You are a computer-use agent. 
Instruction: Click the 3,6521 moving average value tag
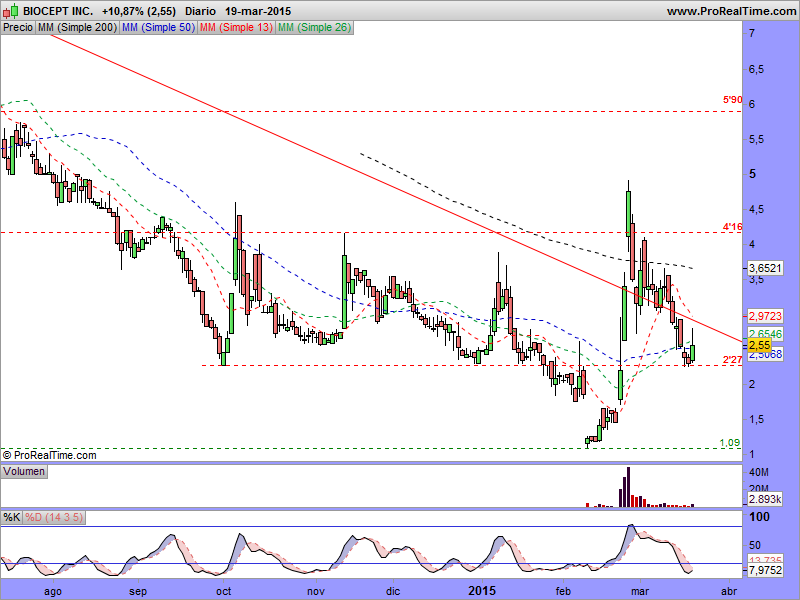click(765, 268)
